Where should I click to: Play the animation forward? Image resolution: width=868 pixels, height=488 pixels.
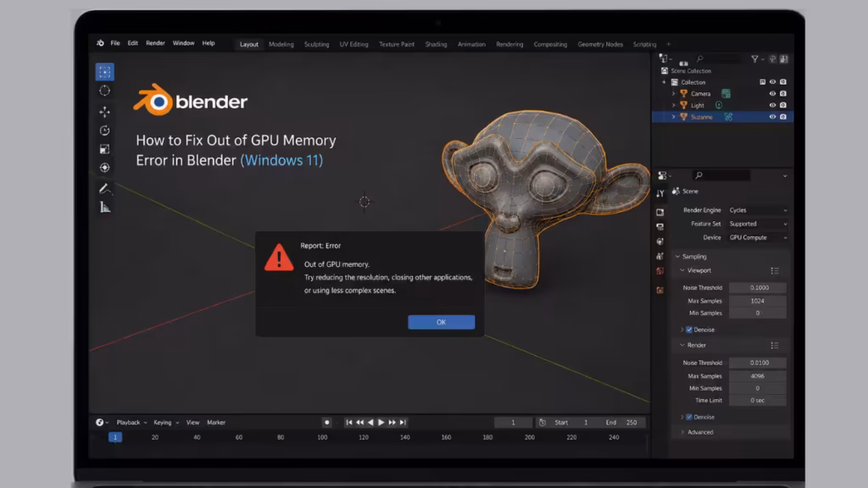pos(381,422)
